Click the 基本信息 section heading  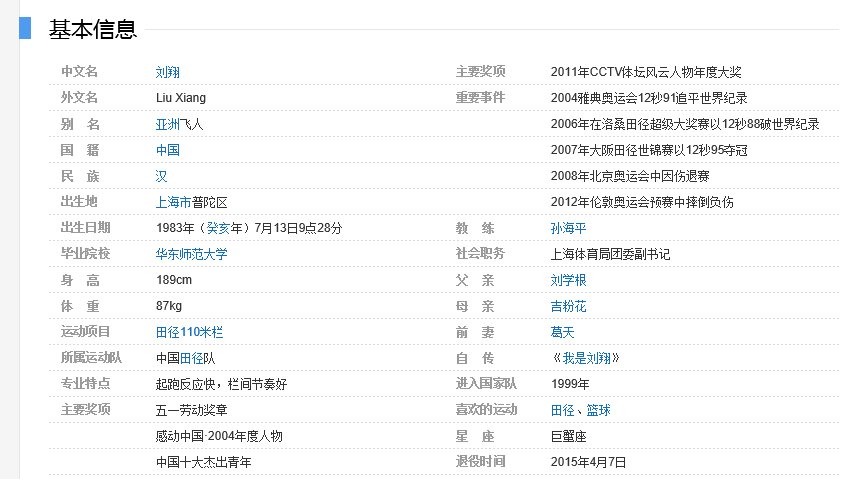click(92, 30)
